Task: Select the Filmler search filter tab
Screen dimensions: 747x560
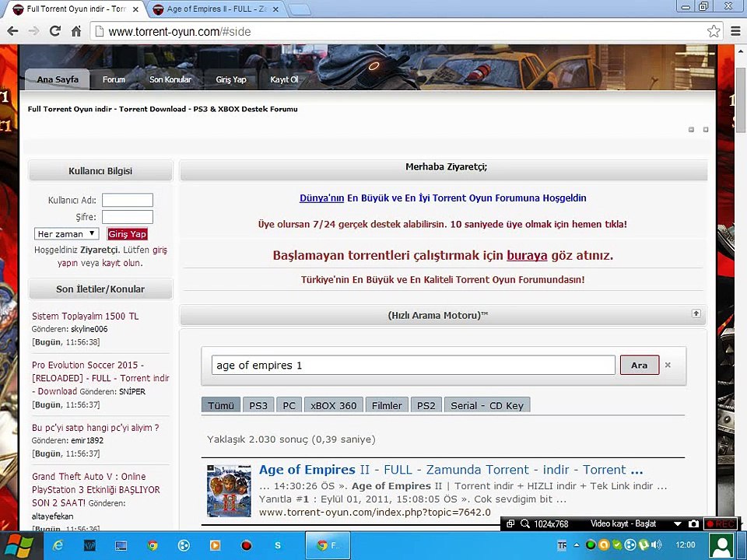Action: tap(387, 405)
